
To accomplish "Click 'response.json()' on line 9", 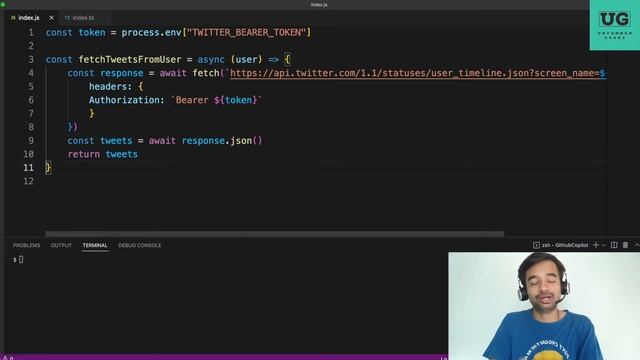I will pyautogui.click(x=222, y=141).
